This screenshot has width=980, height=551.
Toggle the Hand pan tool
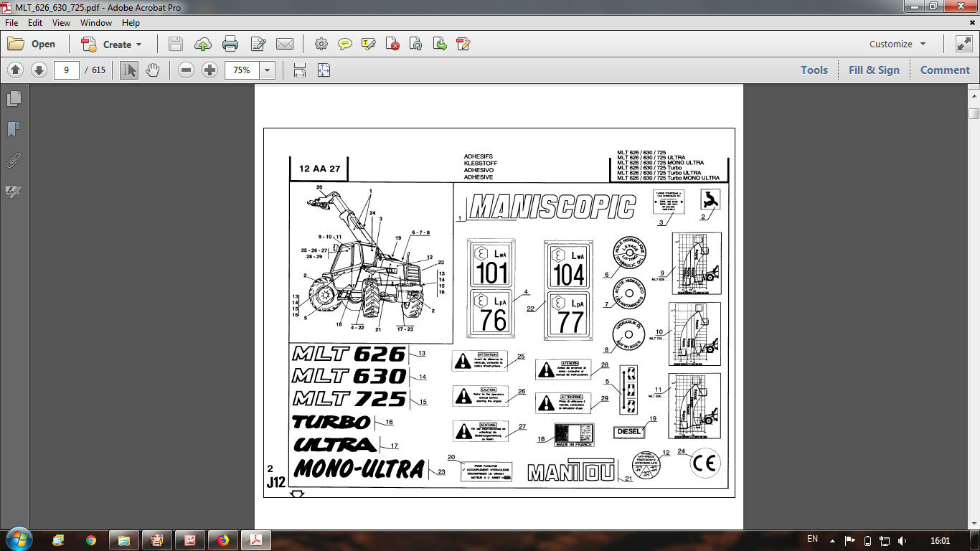pyautogui.click(x=152, y=70)
